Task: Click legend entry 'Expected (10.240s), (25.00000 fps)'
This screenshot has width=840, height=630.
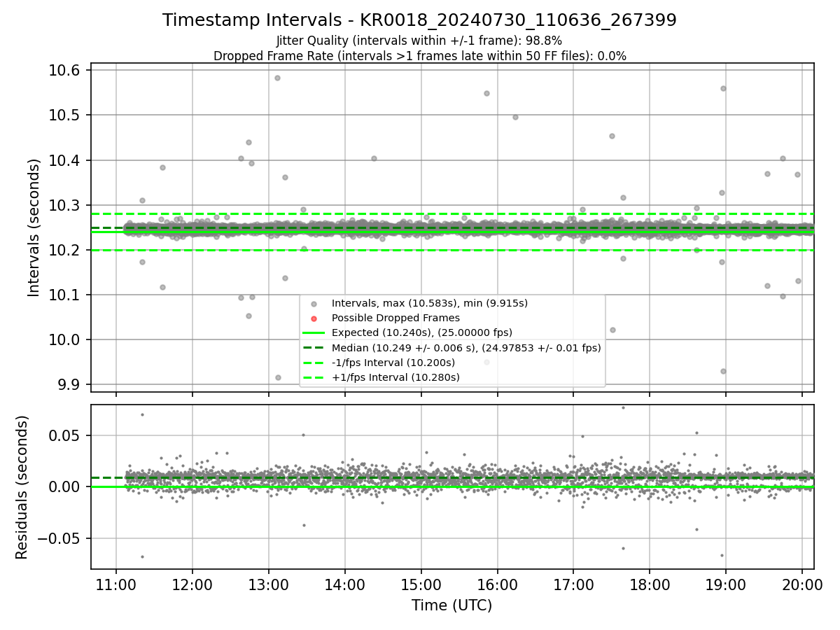Action: (422, 332)
